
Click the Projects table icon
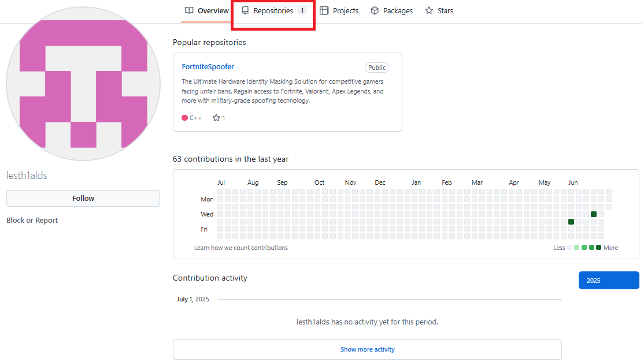pyautogui.click(x=324, y=10)
